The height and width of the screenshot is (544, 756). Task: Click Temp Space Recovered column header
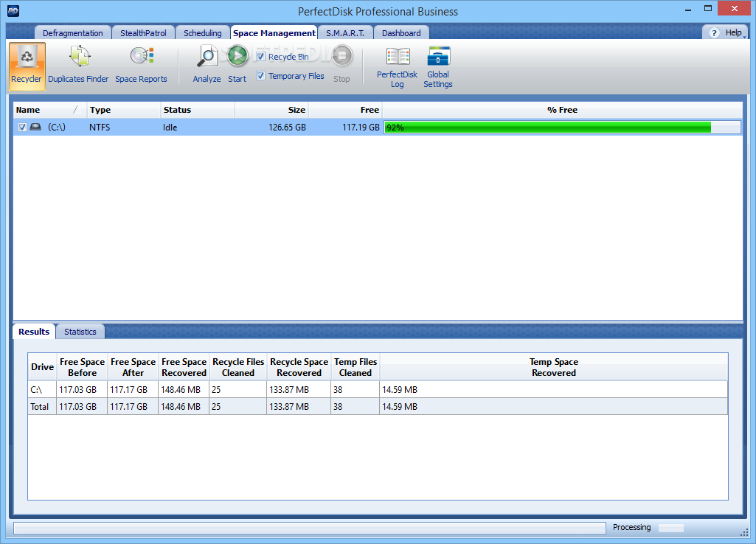[x=553, y=366]
